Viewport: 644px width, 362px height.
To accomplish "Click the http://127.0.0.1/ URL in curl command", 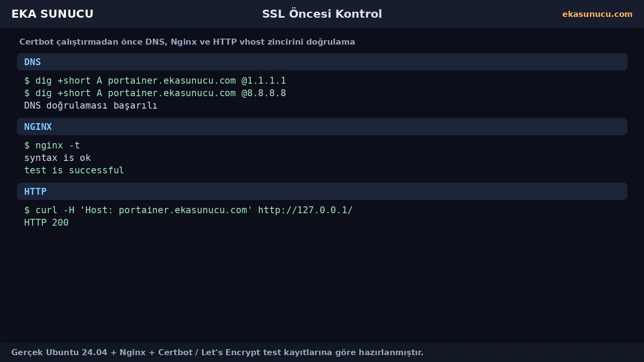I will (x=305, y=210).
